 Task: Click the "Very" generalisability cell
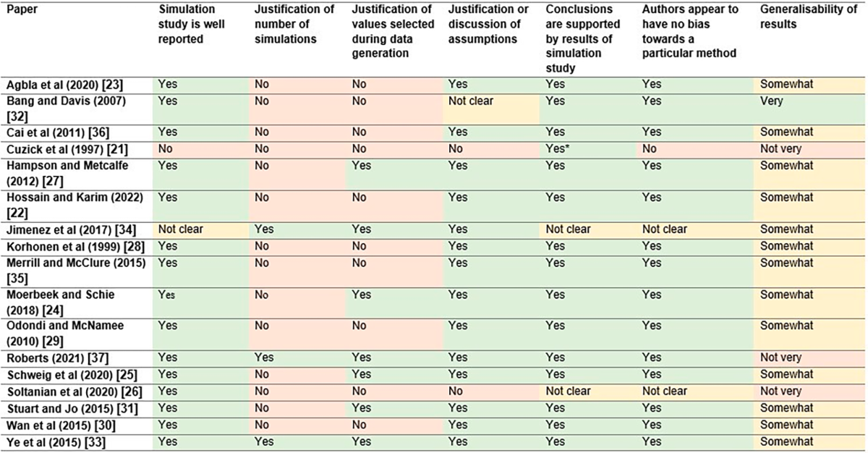[771, 101]
